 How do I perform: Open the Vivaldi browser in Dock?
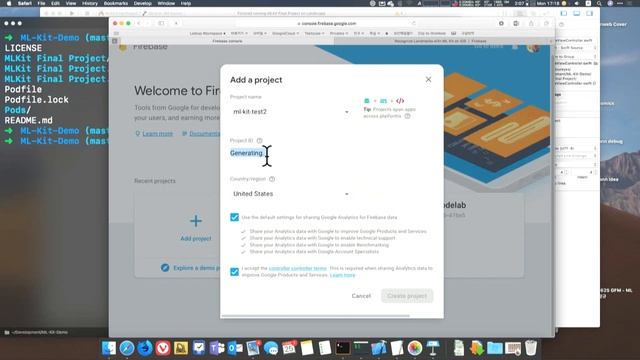(163, 348)
